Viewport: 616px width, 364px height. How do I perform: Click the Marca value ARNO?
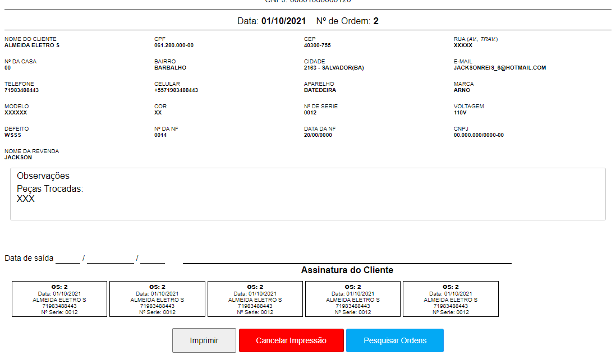(x=462, y=90)
